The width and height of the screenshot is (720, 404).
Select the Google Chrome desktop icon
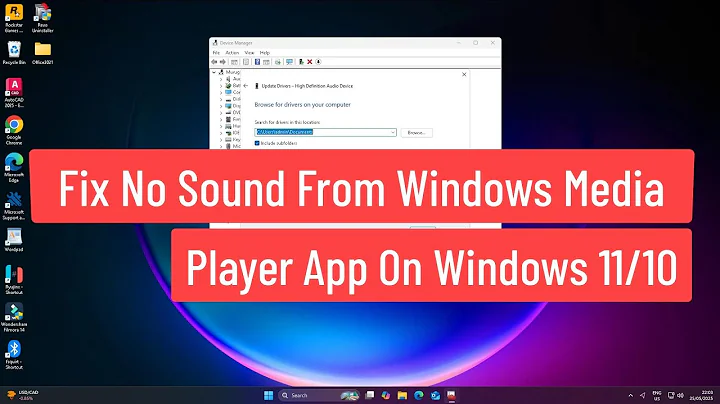pos(14,130)
